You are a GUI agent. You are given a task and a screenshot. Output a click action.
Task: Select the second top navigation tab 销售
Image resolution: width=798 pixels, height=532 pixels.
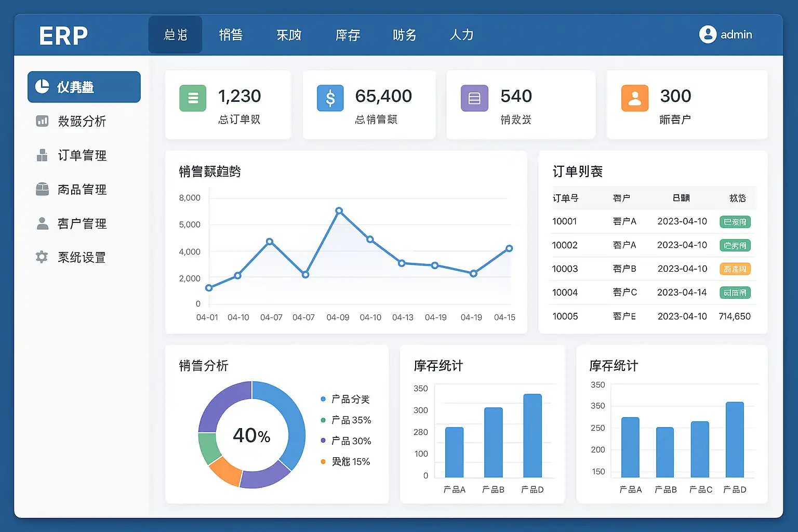[x=231, y=35]
